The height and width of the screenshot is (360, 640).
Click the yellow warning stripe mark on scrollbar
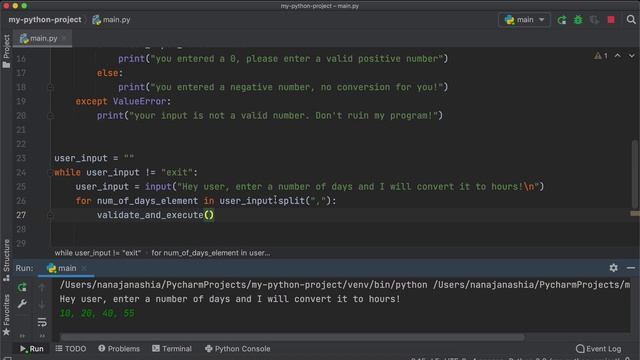point(635,213)
